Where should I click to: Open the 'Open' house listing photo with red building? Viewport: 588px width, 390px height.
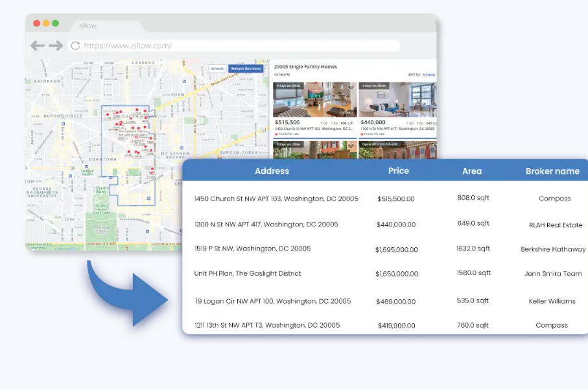(397, 150)
